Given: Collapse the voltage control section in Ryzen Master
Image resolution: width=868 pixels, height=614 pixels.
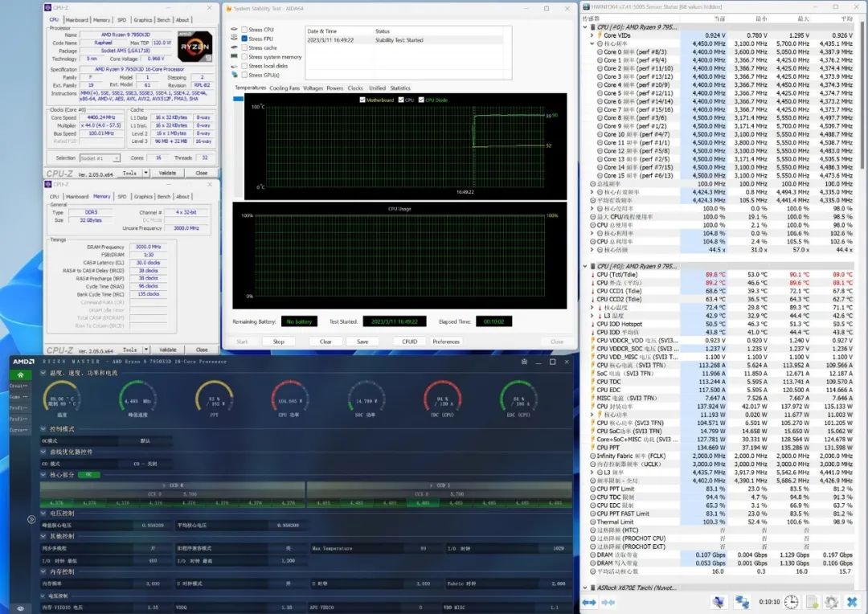Looking at the screenshot, I should click(x=43, y=514).
